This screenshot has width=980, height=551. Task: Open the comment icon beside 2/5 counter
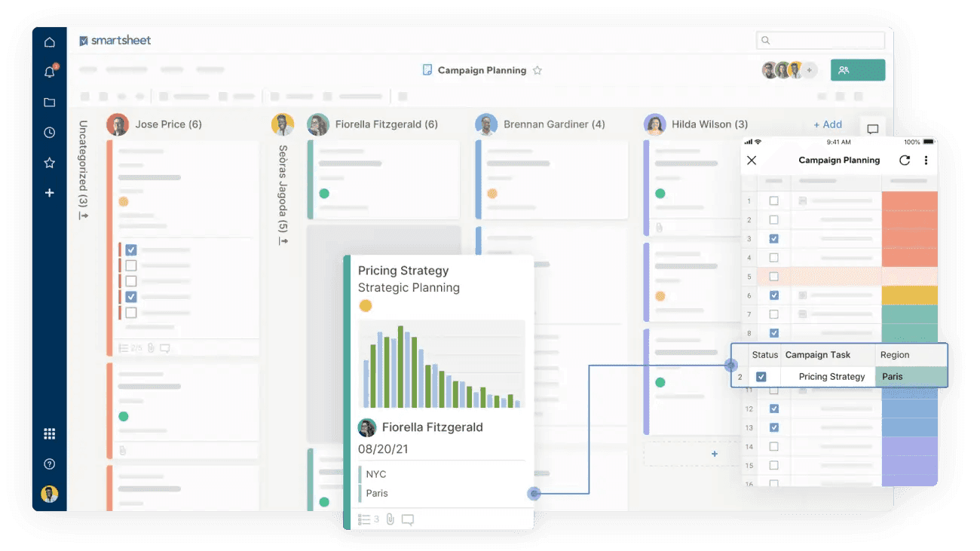[x=165, y=348]
